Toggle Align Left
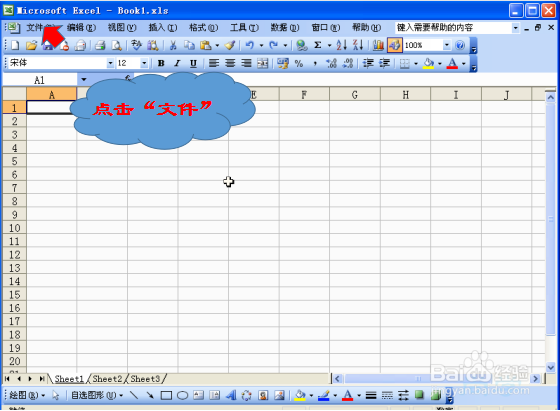Viewport: 560px width, 411px height. coord(214,64)
